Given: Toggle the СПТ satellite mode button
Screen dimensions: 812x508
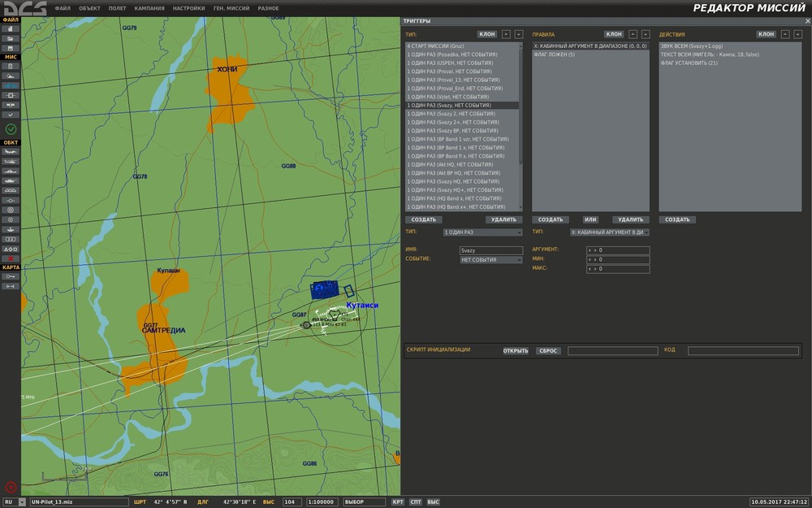Looking at the screenshot, I should 416,502.
